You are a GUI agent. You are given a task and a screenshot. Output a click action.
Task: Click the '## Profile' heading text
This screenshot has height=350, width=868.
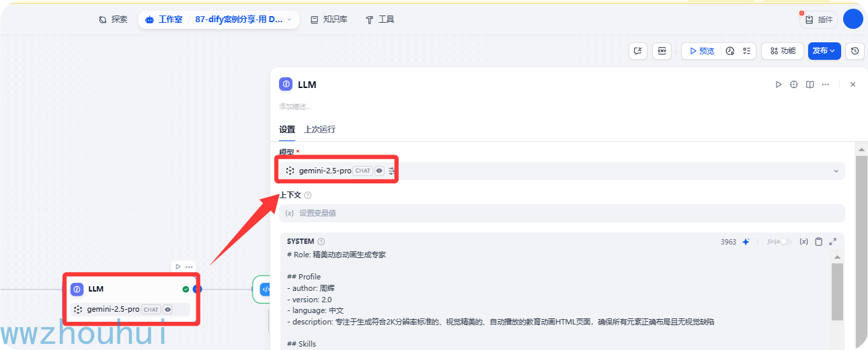(304, 277)
